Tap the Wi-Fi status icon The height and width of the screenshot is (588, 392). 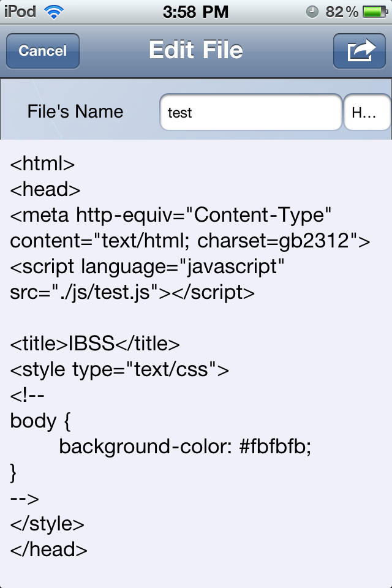[x=54, y=12]
